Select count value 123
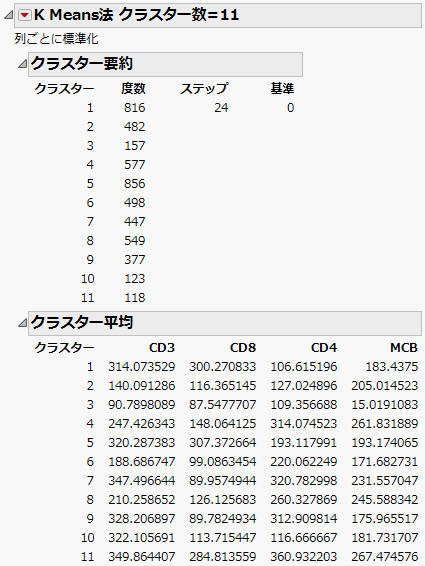Viewport: 425px width, 566px height. (135, 279)
